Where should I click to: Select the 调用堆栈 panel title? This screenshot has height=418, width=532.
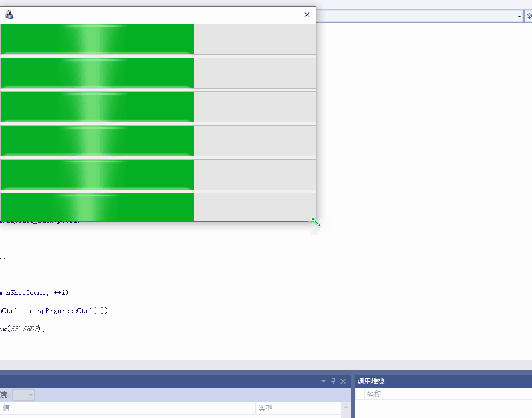pos(371,381)
